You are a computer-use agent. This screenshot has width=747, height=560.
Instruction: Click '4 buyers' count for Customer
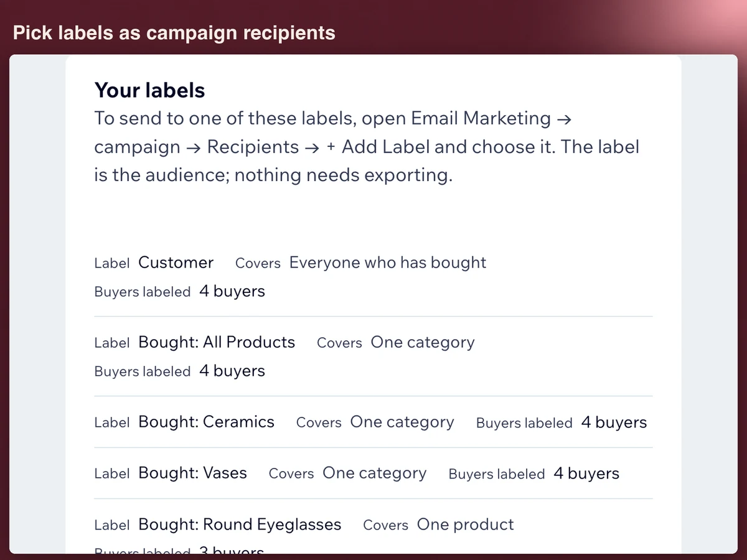pyautogui.click(x=232, y=291)
